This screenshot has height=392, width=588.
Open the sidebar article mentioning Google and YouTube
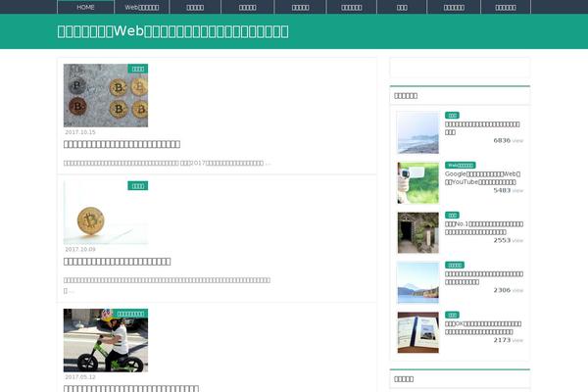[x=482, y=177]
